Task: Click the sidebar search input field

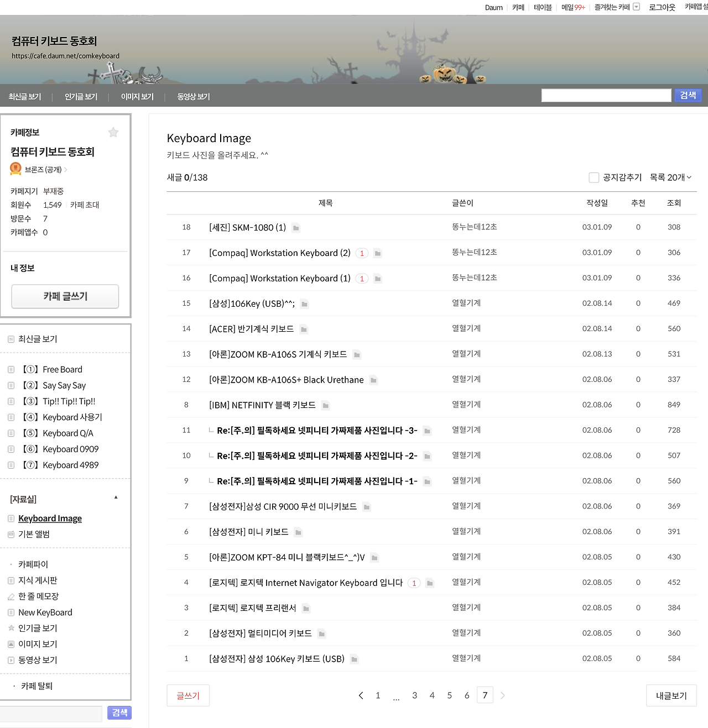Action: coord(51,713)
